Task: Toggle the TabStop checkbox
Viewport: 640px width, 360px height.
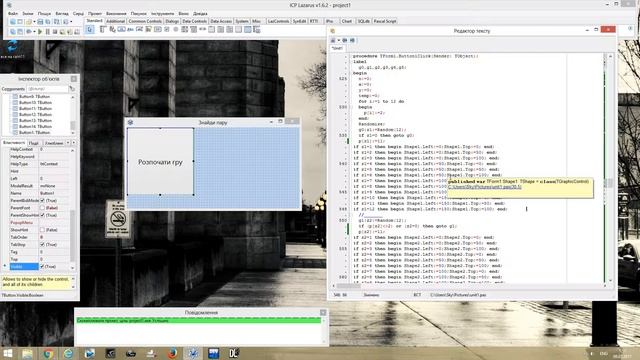Action: point(42,244)
